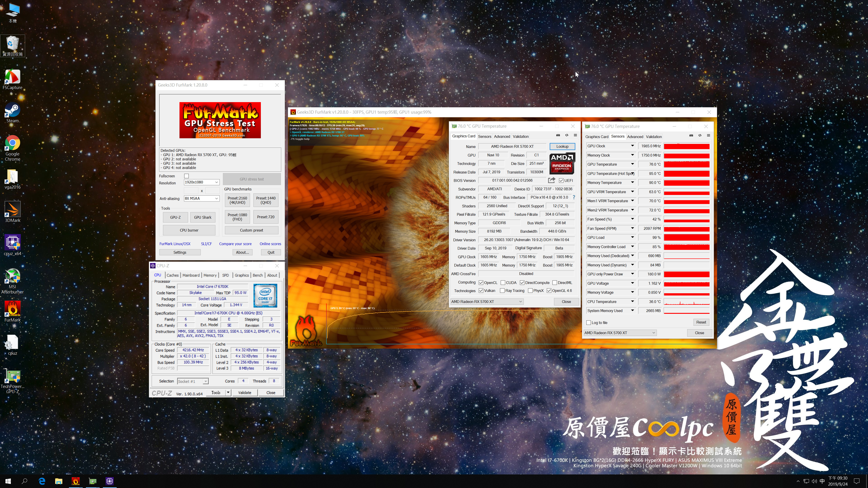Open the FurMark desktop icon
The height and width of the screenshot is (488, 868).
pyautogui.click(x=12, y=312)
